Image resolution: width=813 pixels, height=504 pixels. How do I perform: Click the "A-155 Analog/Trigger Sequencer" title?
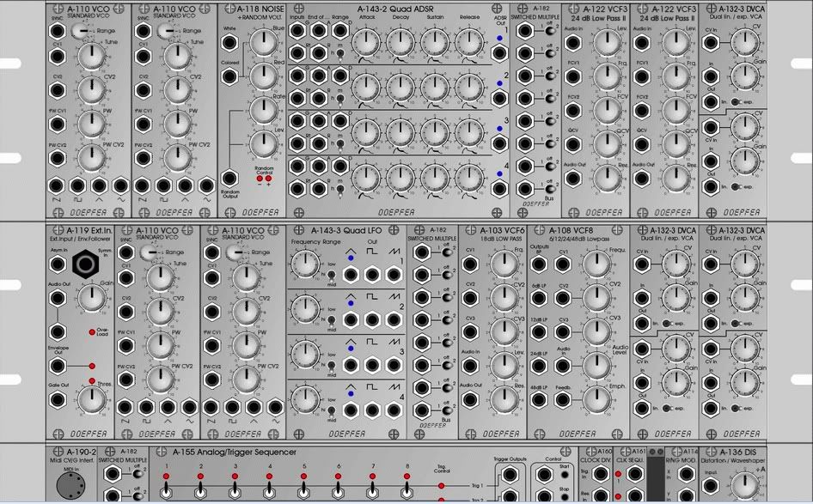[x=235, y=452]
